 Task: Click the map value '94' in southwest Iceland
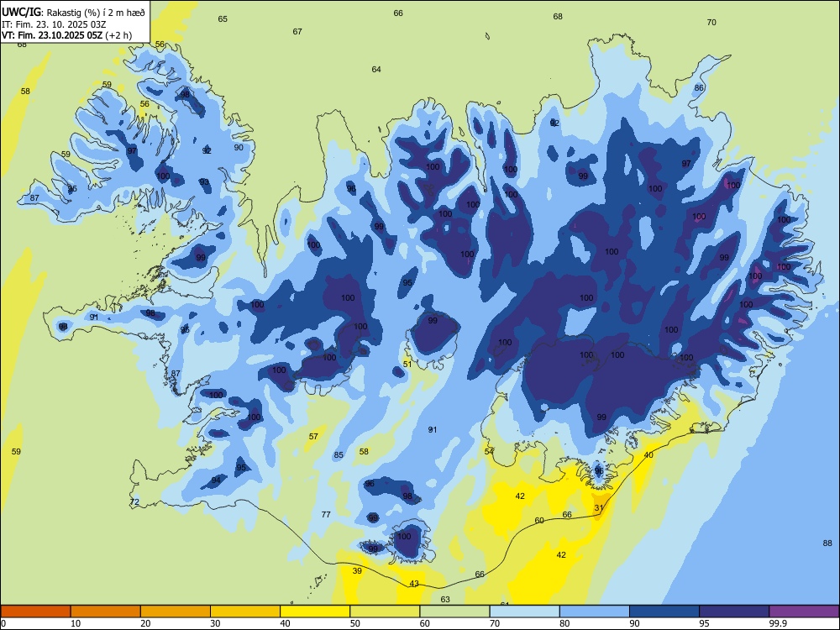216,480
